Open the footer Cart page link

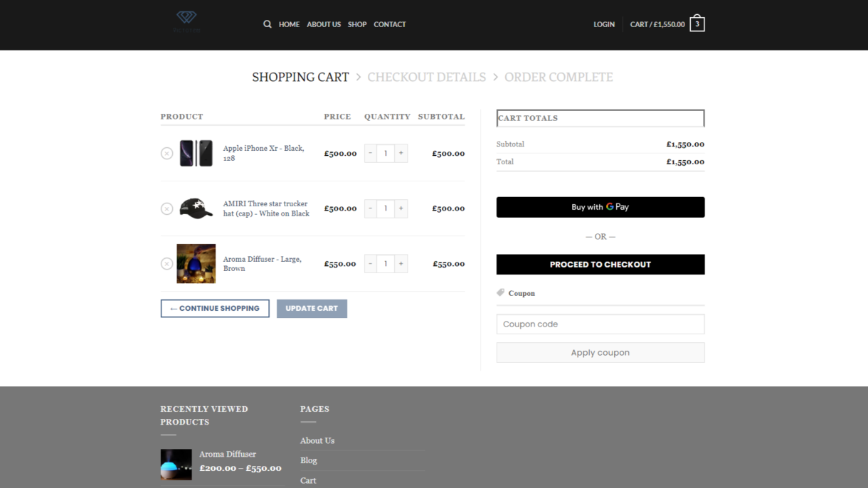click(308, 481)
